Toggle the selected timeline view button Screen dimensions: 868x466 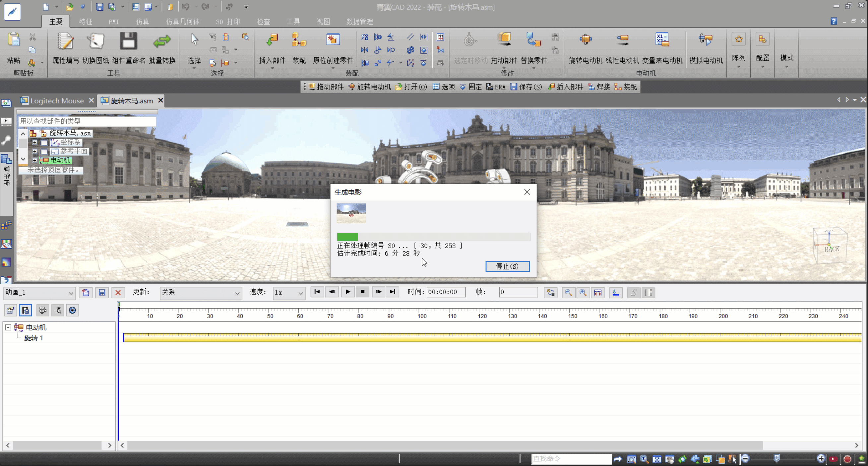coord(26,310)
